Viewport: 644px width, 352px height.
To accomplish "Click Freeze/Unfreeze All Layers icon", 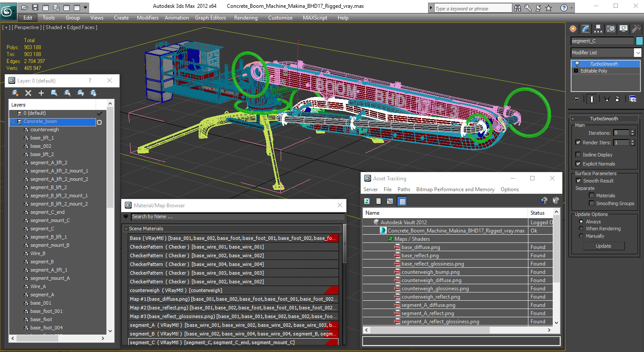I will pos(93,93).
